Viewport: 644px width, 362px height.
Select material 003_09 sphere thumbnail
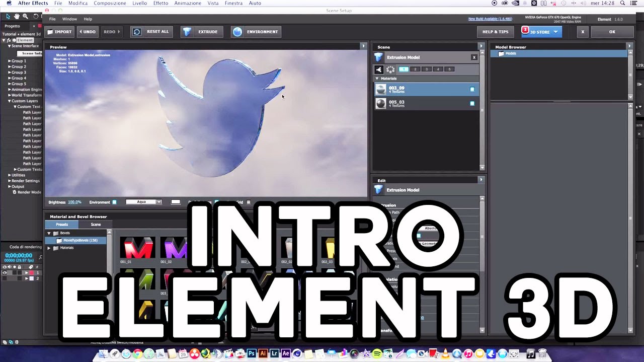381,90
